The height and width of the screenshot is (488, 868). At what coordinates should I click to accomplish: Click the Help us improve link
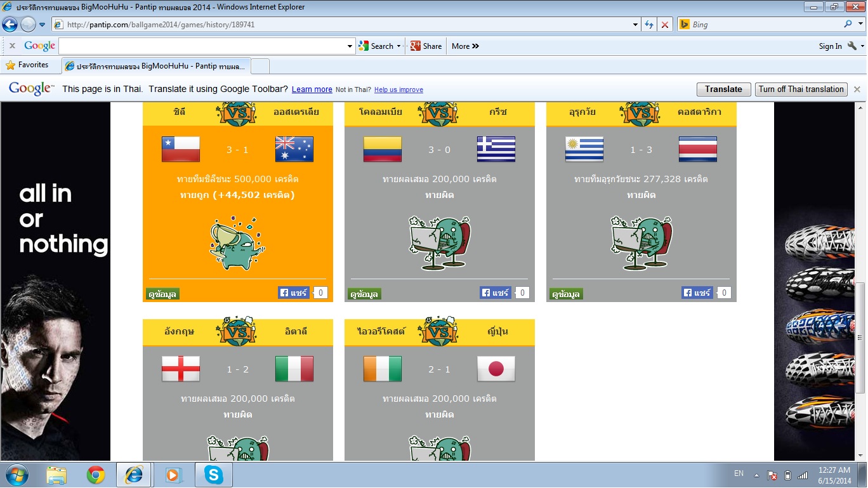[x=398, y=89]
